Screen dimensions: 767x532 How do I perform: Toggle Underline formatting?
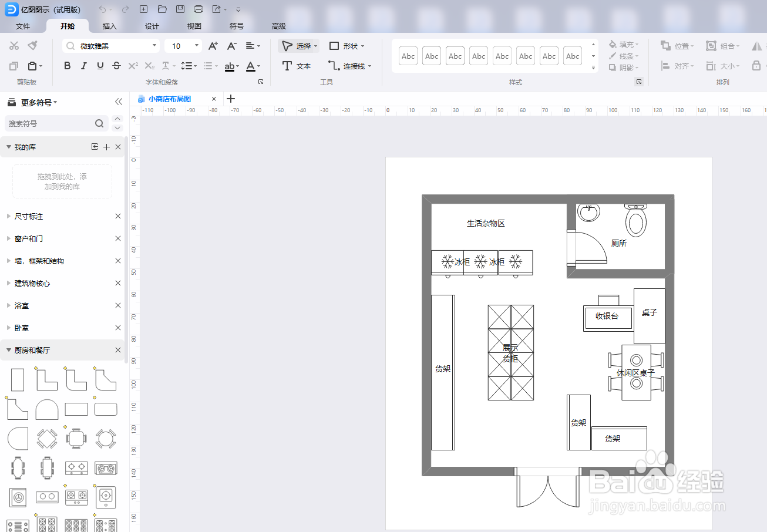(x=100, y=66)
